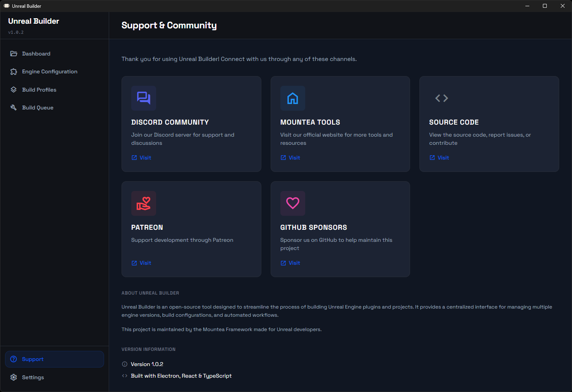
Task: Click external-link icon in Discord Community card
Action: coord(134,158)
